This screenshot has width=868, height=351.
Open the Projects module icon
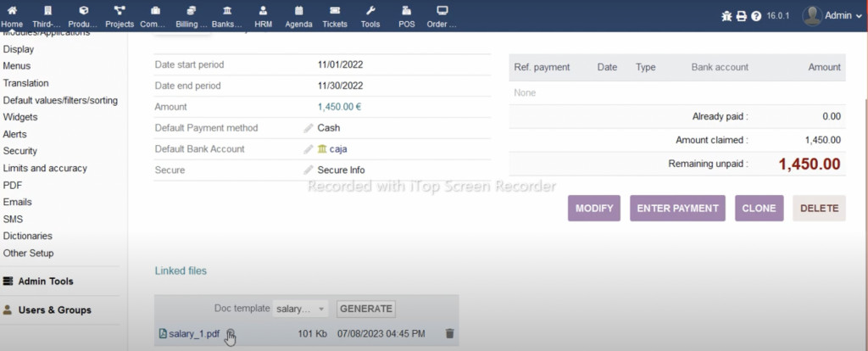coord(119,10)
